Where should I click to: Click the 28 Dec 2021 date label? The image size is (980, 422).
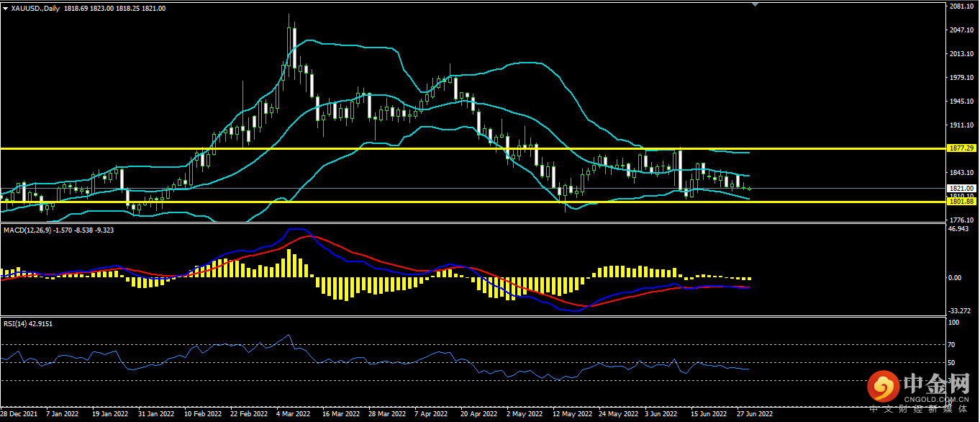20,415
